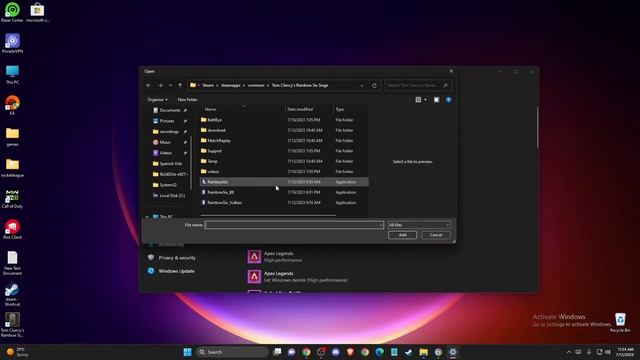Click the File name input field
Screen dimensions: 640x360
(294, 225)
